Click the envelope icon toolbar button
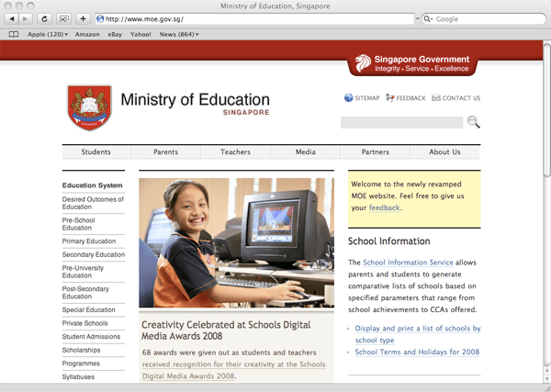 (x=63, y=18)
